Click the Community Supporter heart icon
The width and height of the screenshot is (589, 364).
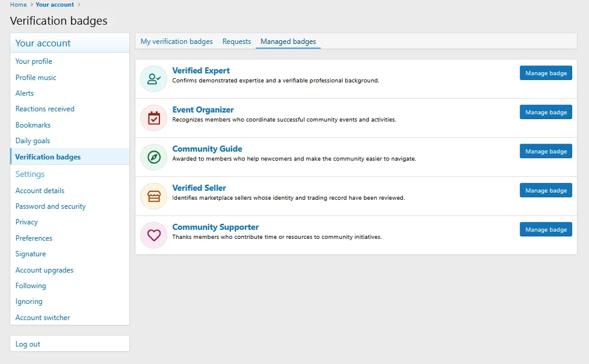tap(153, 235)
